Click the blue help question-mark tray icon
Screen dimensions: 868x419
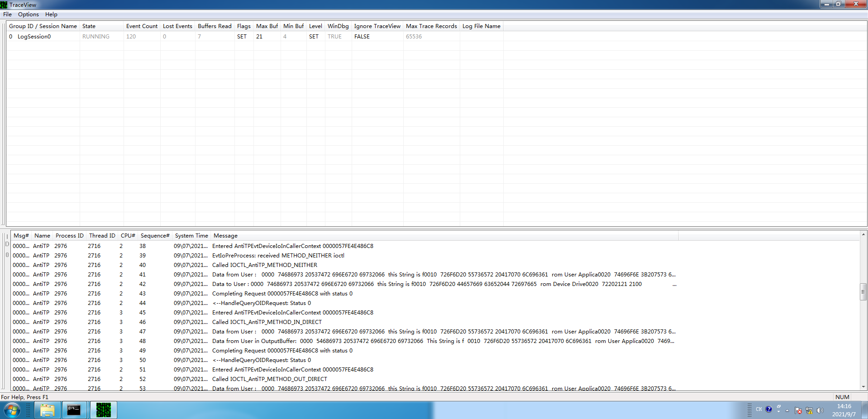click(769, 410)
